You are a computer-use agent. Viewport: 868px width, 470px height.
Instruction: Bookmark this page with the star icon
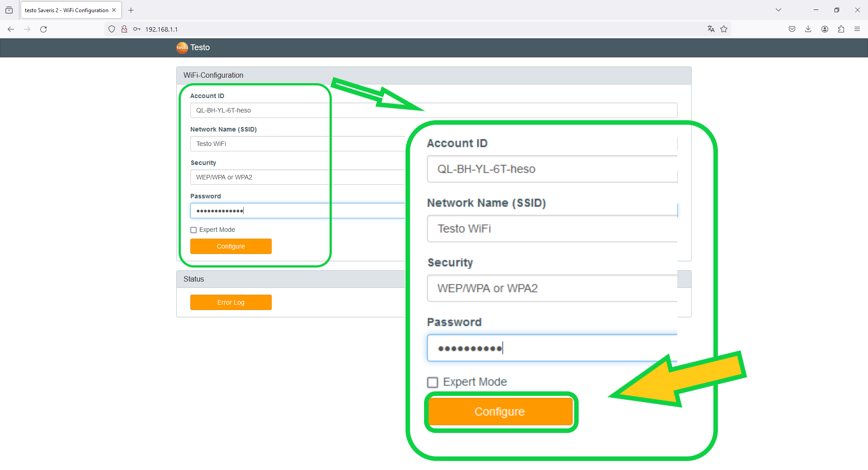[724, 29]
